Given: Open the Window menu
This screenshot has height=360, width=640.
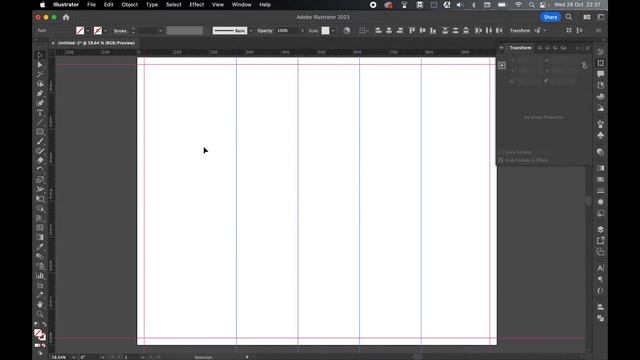Looking at the screenshot, I should click(241, 5).
